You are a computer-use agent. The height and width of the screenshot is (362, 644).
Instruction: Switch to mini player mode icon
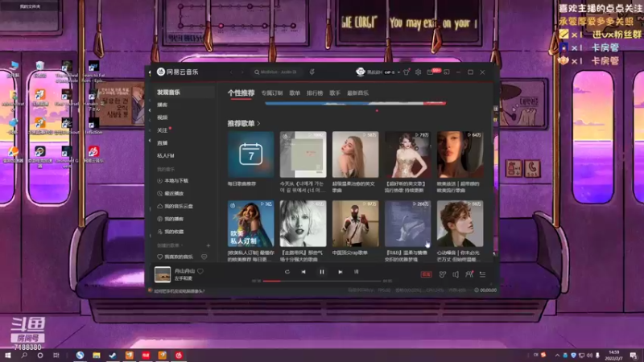tap(447, 72)
